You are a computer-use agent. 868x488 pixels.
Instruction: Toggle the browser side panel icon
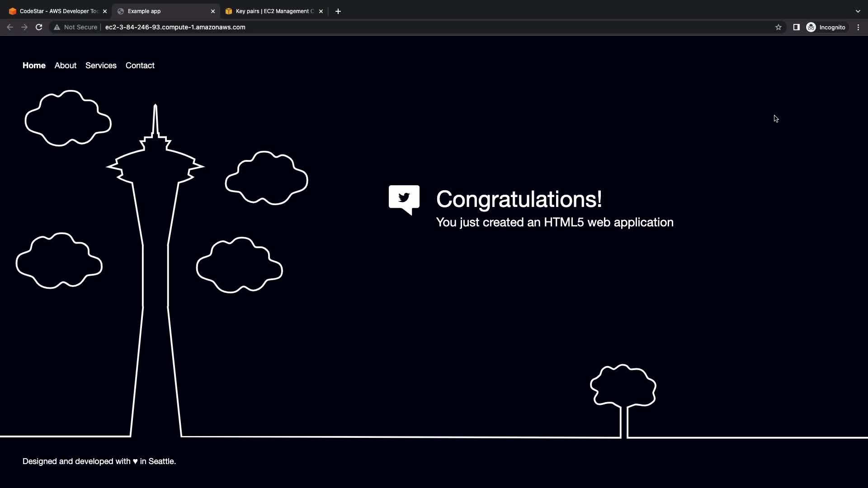796,27
